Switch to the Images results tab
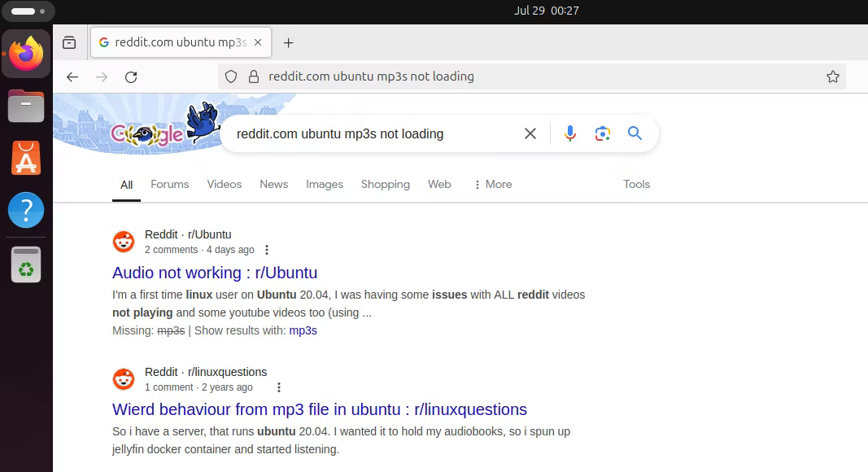Screen dimensions: 868x472 click(x=324, y=184)
